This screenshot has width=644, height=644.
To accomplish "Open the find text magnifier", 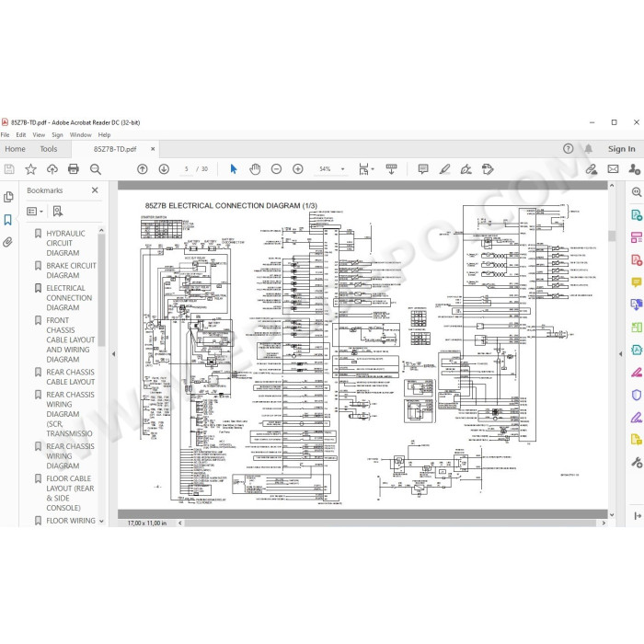I will (x=96, y=168).
